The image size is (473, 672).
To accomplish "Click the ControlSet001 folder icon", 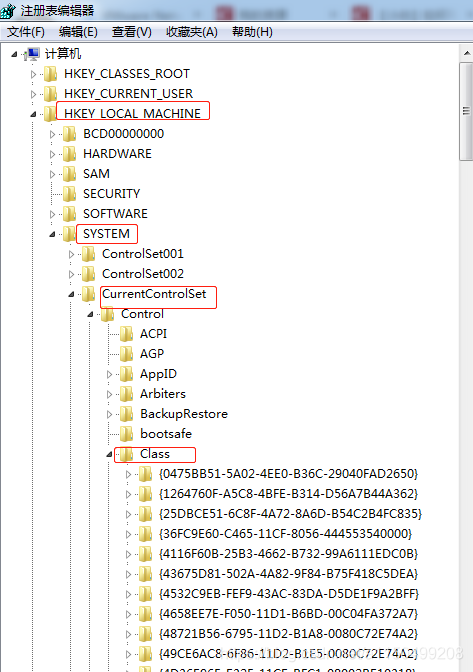I will click(88, 254).
